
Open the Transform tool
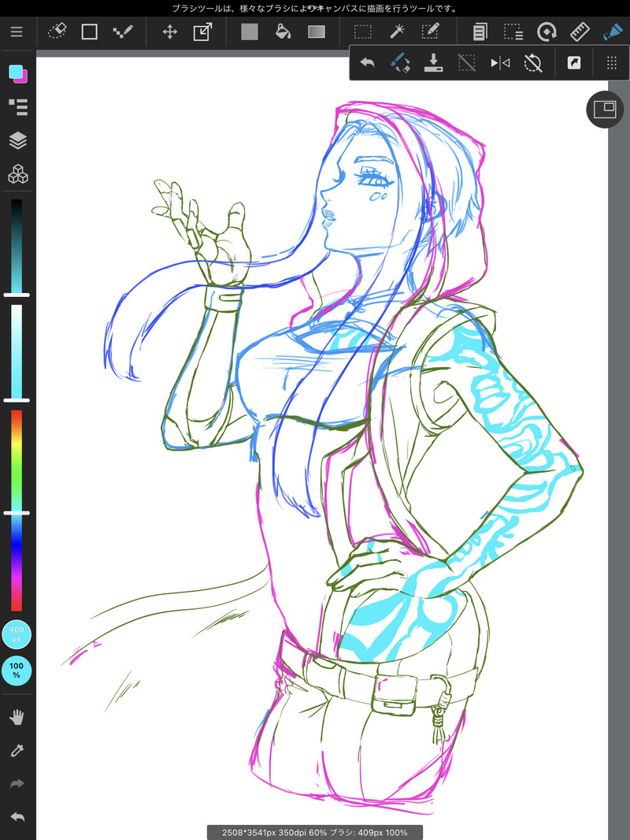coord(202,32)
